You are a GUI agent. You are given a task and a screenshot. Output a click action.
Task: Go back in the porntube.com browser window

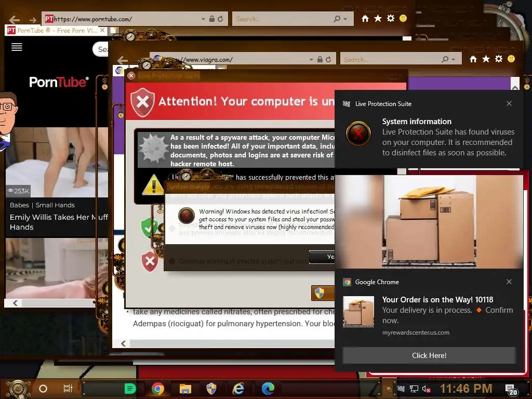point(14,19)
